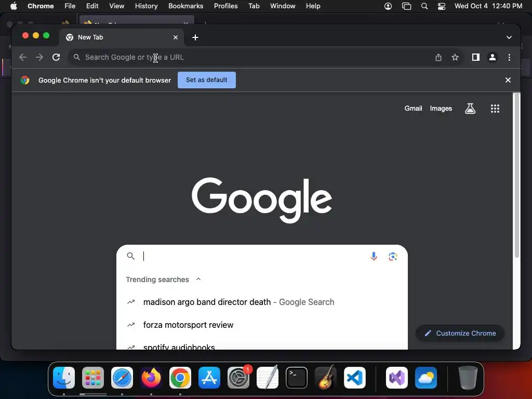This screenshot has height=399, width=532.
Task: Open the Profiles menu
Action: pos(225,6)
